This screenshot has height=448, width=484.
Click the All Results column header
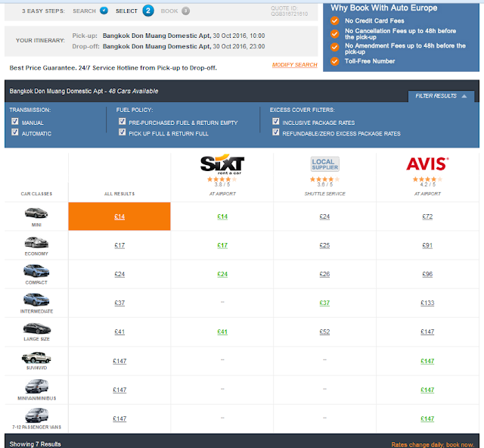[119, 194]
